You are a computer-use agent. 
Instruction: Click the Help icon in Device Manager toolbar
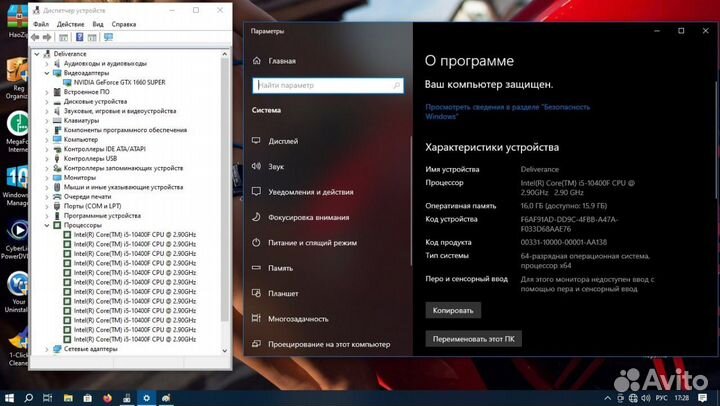tap(79, 38)
